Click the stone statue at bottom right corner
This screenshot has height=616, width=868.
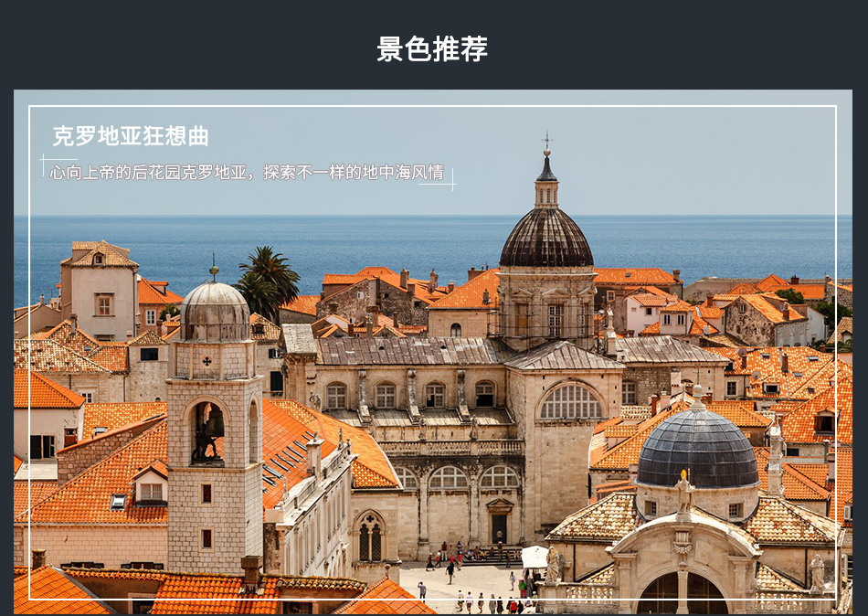[x=817, y=573]
